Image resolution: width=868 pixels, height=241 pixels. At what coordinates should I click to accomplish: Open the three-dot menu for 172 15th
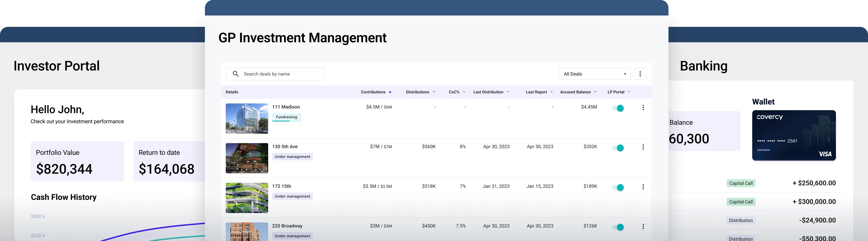[x=643, y=187]
